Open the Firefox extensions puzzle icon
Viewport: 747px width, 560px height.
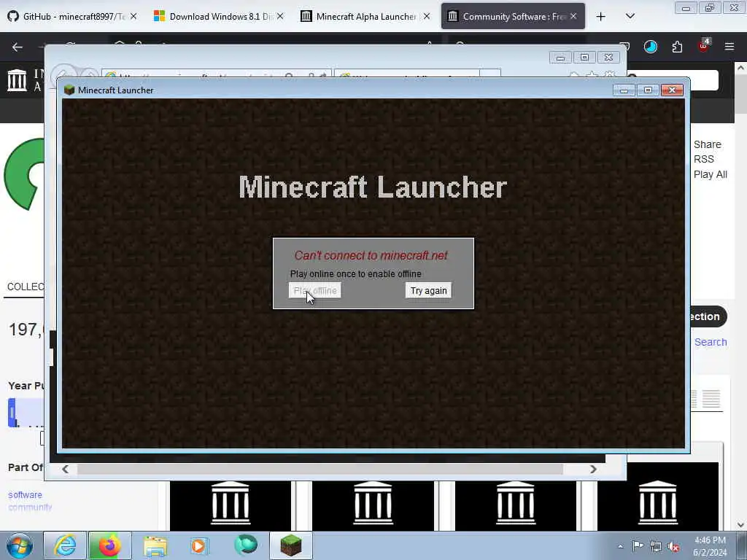click(x=677, y=47)
